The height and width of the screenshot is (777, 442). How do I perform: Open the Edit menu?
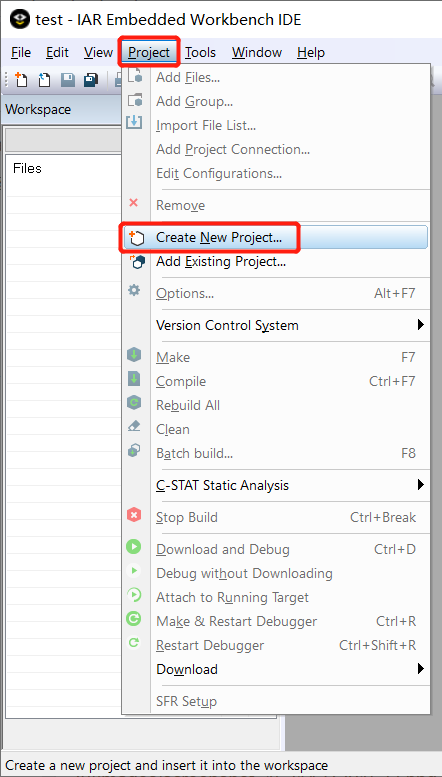point(57,53)
